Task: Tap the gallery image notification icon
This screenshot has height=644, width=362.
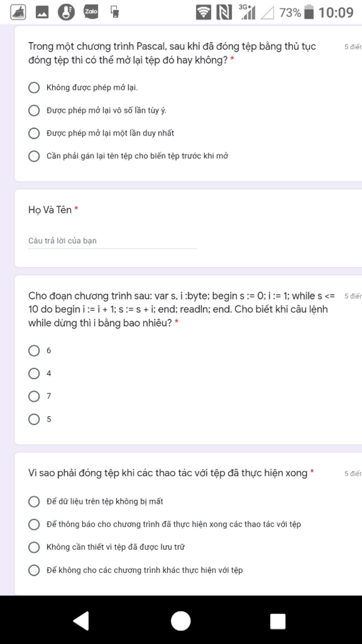Action: click(42, 12)
